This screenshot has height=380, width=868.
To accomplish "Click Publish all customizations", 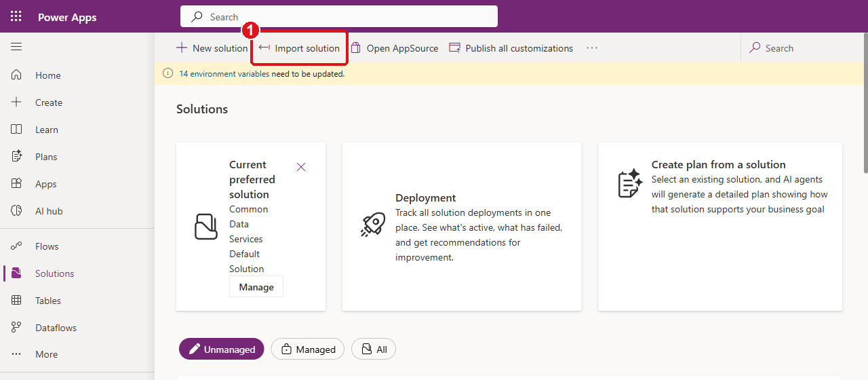I will pyautogui.click(x=511, y=48).
